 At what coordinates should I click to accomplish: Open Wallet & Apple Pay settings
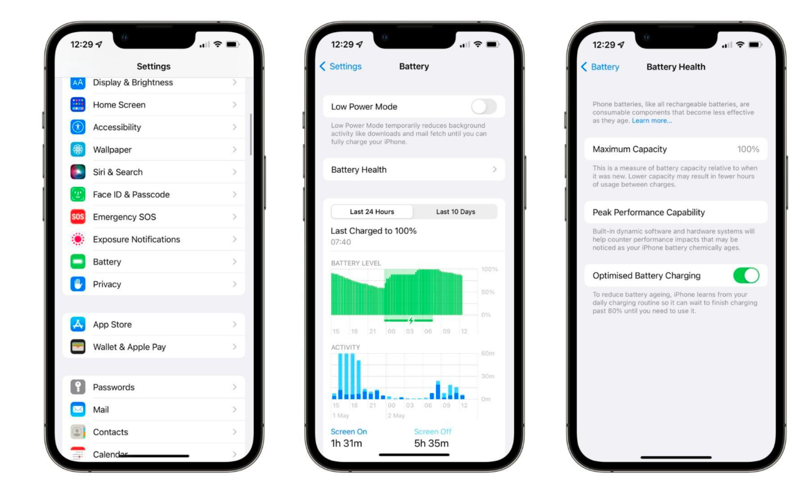point(151,346)
